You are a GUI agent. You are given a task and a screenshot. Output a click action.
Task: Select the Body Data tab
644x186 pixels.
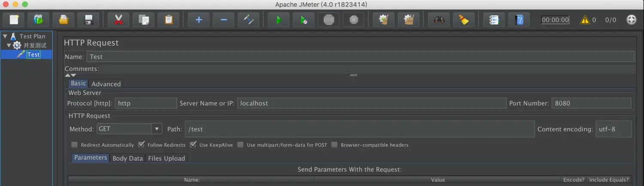pos(128,158)
